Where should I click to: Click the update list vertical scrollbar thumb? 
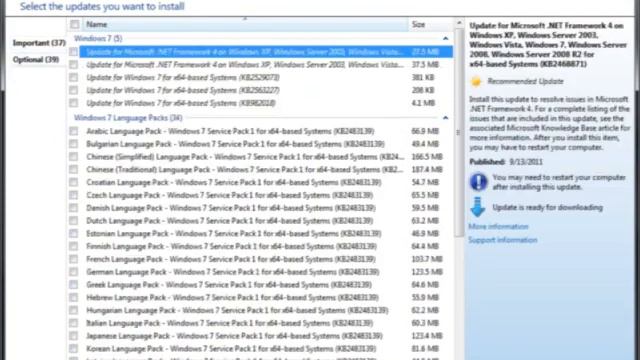459,133
